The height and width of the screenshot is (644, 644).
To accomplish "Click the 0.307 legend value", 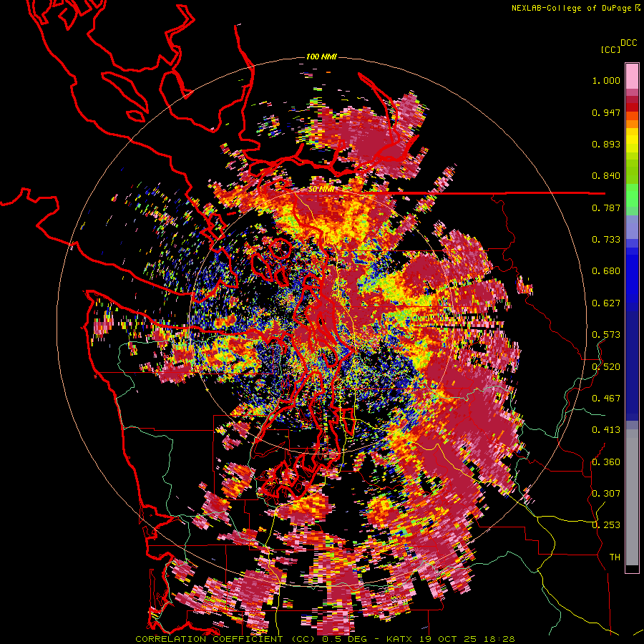I will (x=606, y=494).
